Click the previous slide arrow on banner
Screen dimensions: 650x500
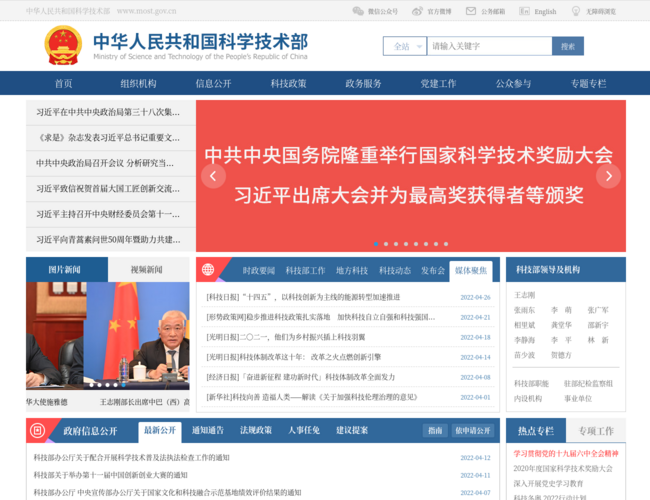pos(213,176)
